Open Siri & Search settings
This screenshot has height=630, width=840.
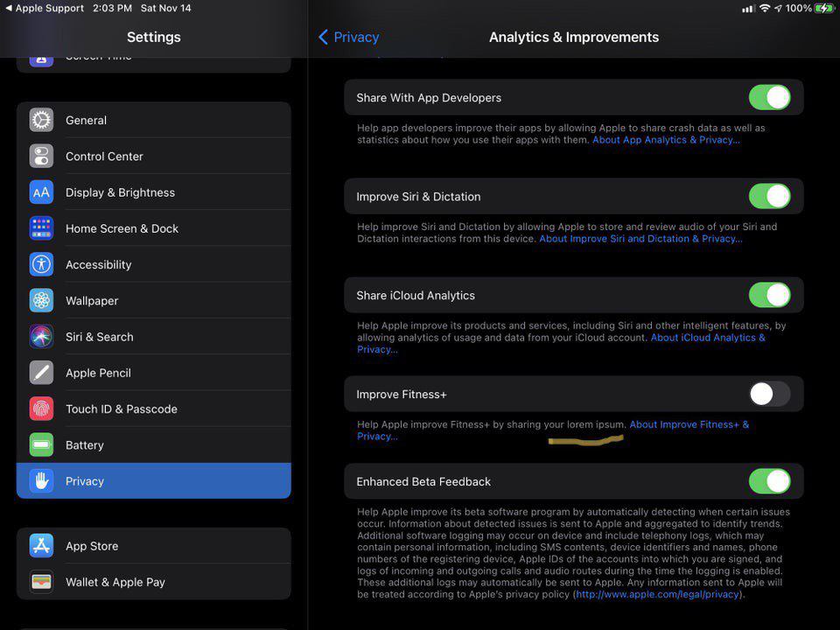(154, 336)
